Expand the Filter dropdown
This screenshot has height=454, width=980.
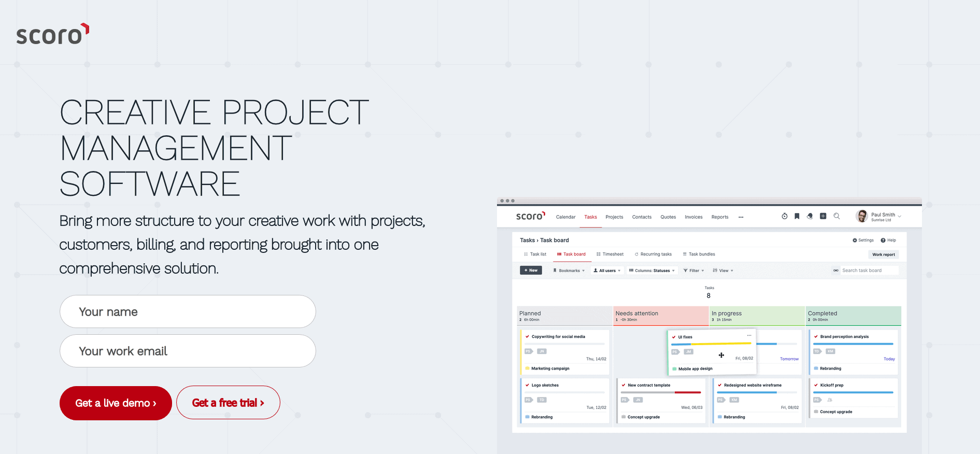(x=693, y=271)
